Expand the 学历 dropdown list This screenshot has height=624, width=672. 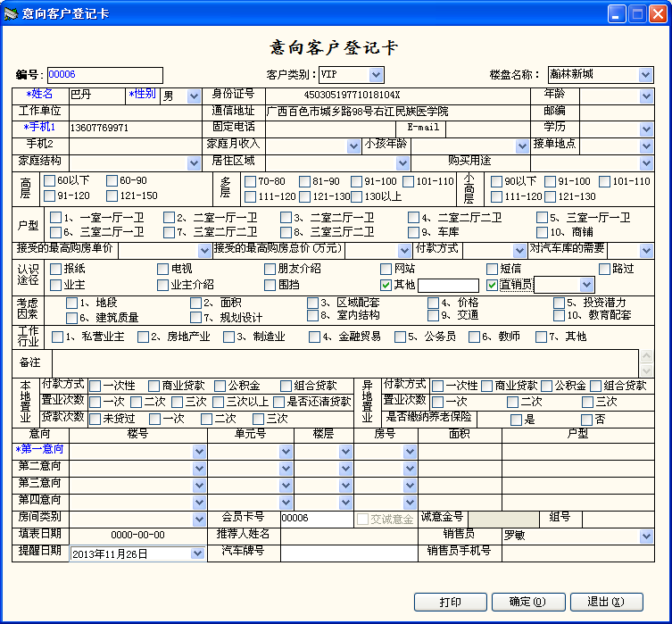pos(646,129)
